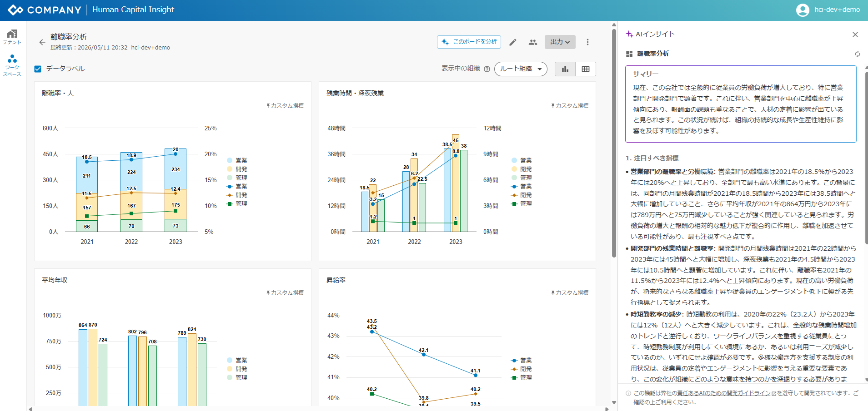Viewport: 868px width, 411px height.
Task: Uncheck the データラベル checkbox
Action: tap(38, 69)
